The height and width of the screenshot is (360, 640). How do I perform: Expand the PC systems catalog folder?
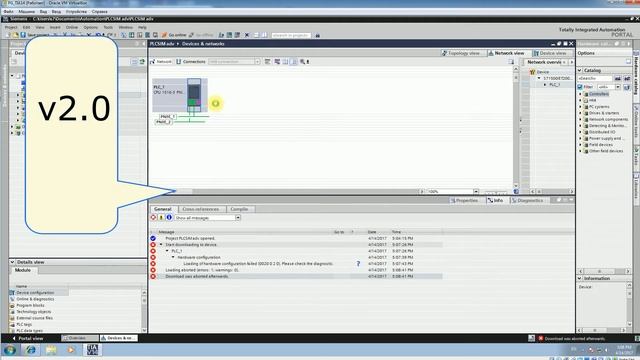click(580, 107)
